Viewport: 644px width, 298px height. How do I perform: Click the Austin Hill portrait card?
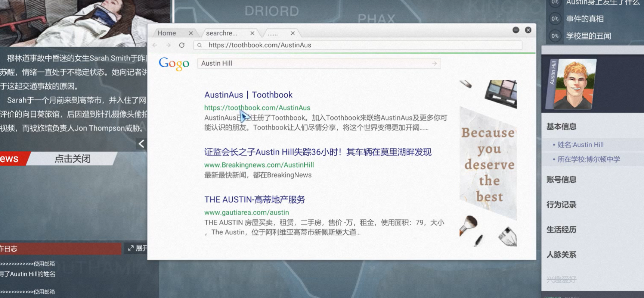pos(570,84)
